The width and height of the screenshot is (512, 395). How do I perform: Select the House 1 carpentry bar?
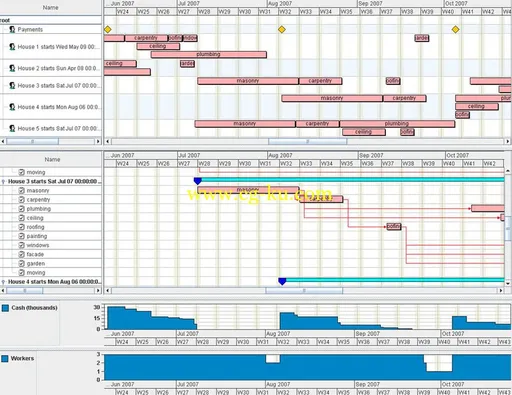[146, 38]
